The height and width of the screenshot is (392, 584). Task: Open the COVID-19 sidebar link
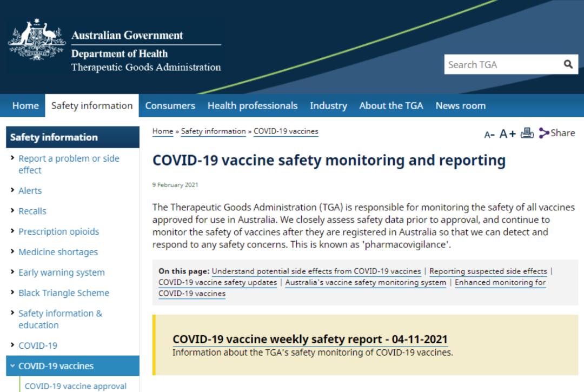[x=38, y=346]
